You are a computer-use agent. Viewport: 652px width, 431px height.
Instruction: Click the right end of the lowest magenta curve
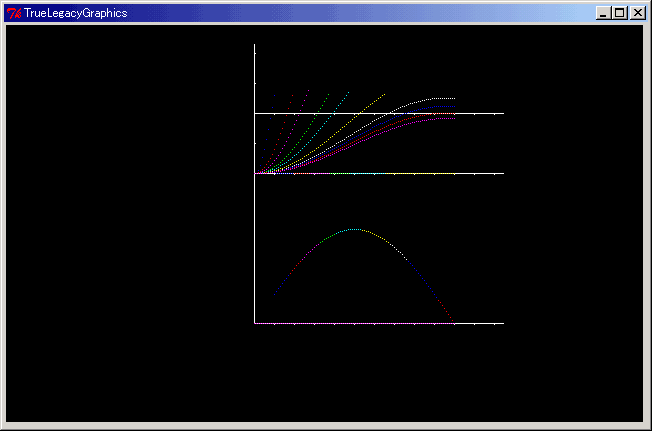pos(454,119)
